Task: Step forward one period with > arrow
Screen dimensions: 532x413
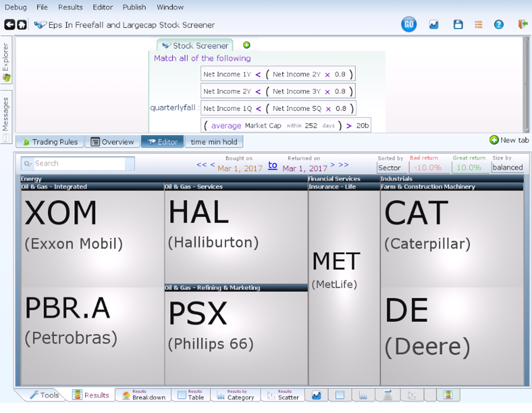Action: (x=332, y=165)
